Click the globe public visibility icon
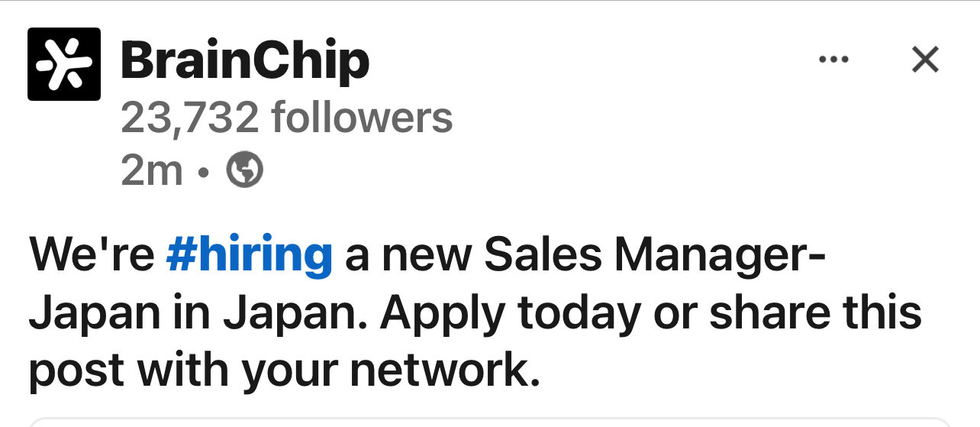Viewport: 980px width, 427px height. (245, 171)
